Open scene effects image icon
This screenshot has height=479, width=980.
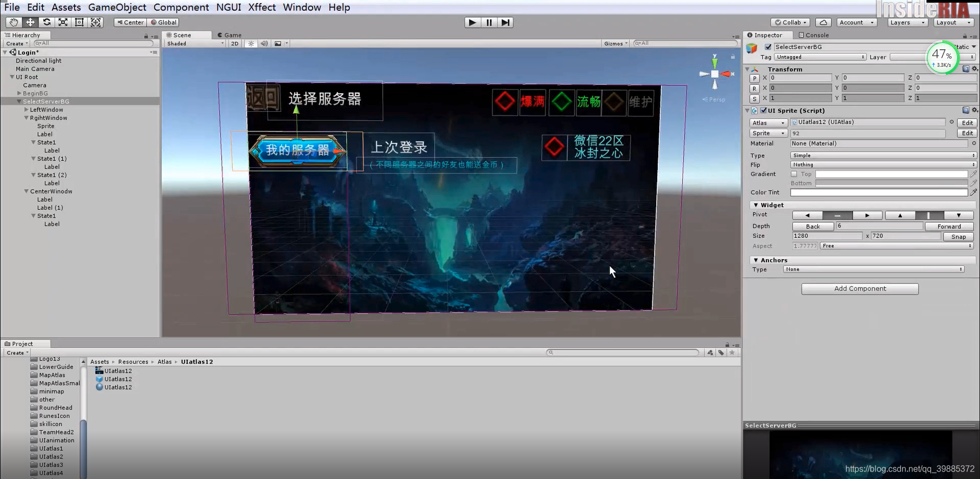click(278, 43)
